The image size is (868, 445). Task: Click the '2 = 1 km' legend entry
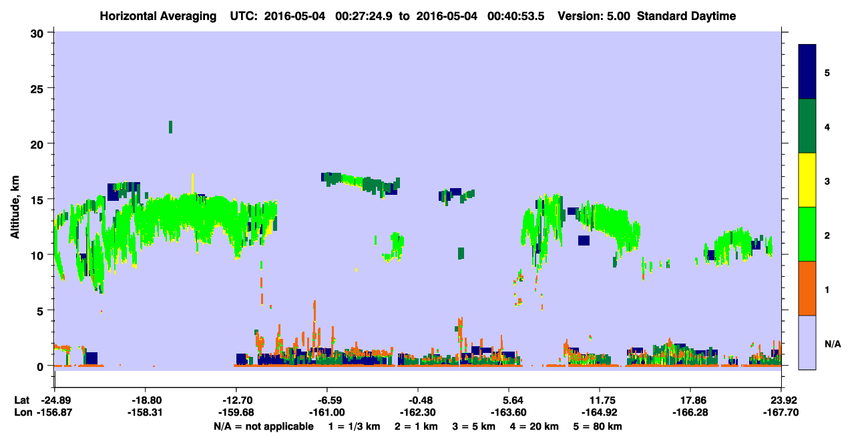pyautogui.click(x=416, y=426)
